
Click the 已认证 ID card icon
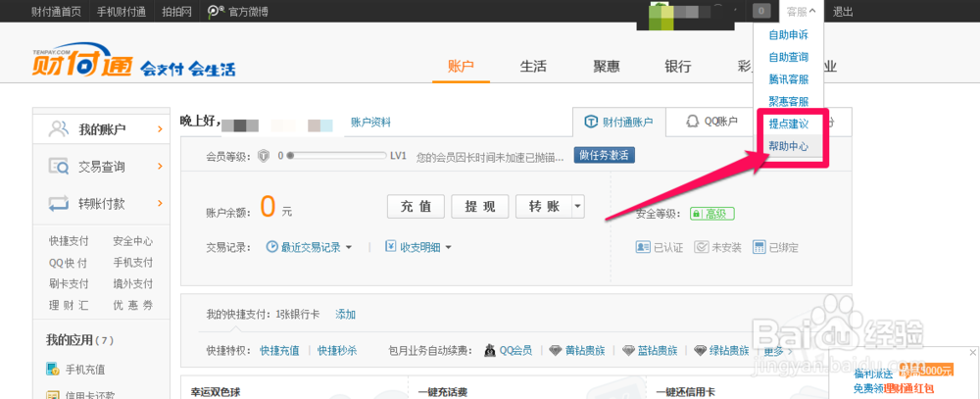(x=643, y=247)
